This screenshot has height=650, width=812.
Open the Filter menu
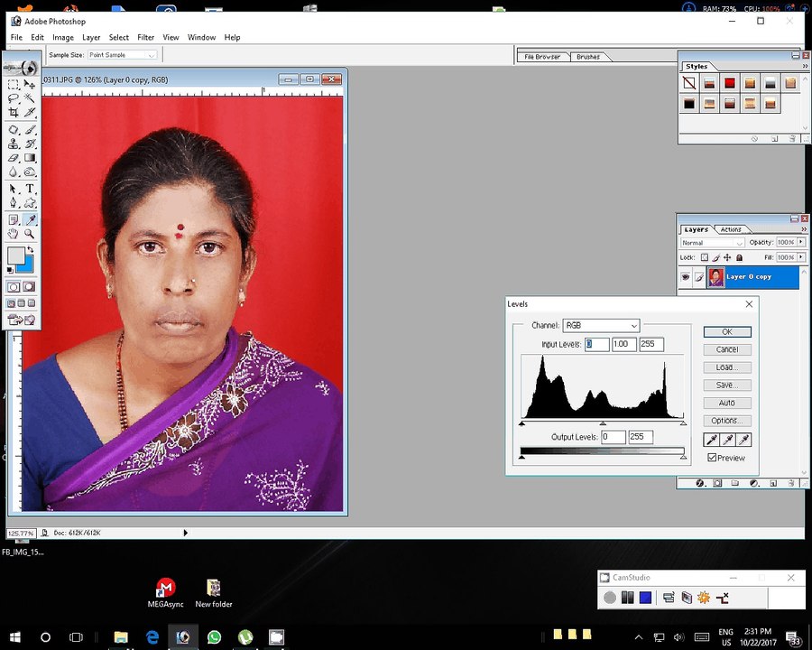coord(145,37)
